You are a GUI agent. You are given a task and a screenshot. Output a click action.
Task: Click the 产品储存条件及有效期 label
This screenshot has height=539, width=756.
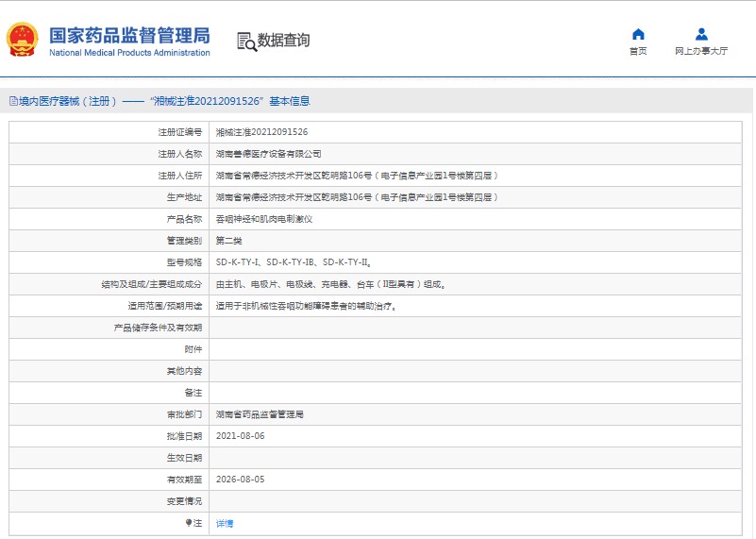pos(158,328)
